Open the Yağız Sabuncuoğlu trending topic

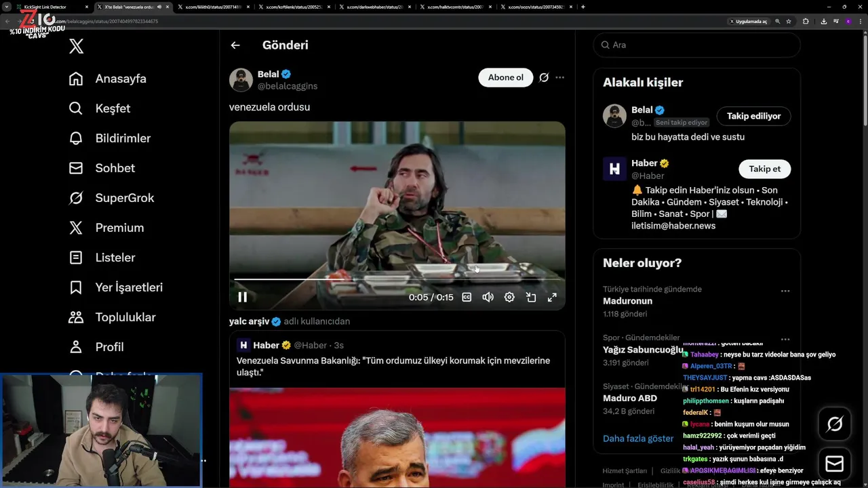point(643,350)
